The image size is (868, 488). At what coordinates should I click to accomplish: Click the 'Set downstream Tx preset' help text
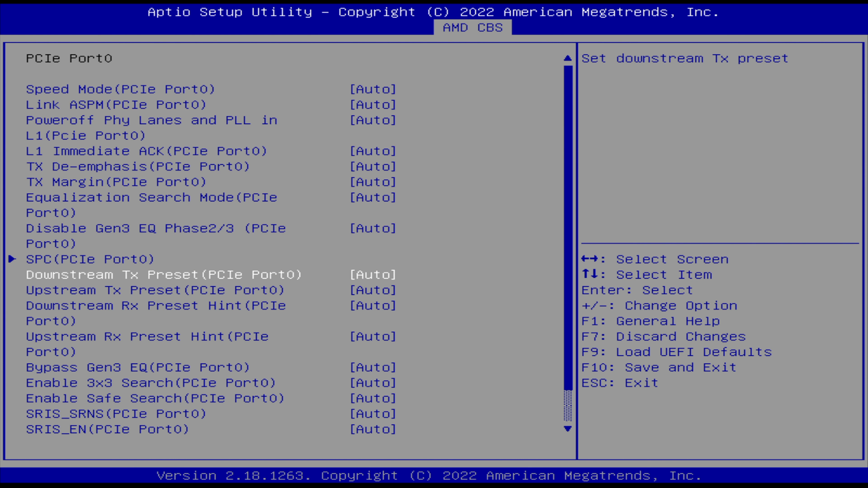[x=685, y=59]
